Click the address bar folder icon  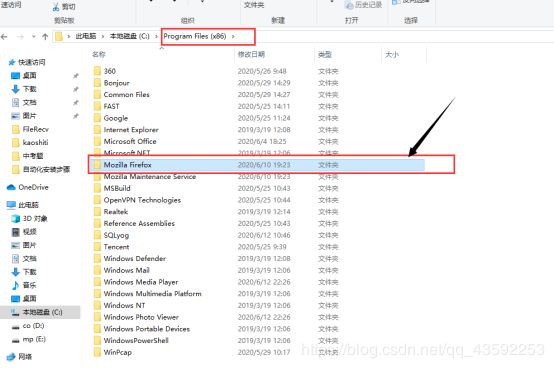tap(59, 36)
